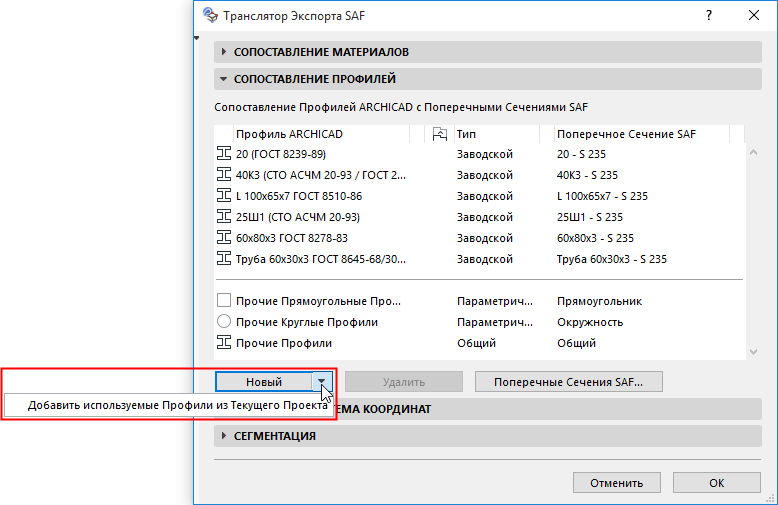This screenshot has height=505, width=778.
Task: Click the list scroll down arrow
Action: coord(753,352)
